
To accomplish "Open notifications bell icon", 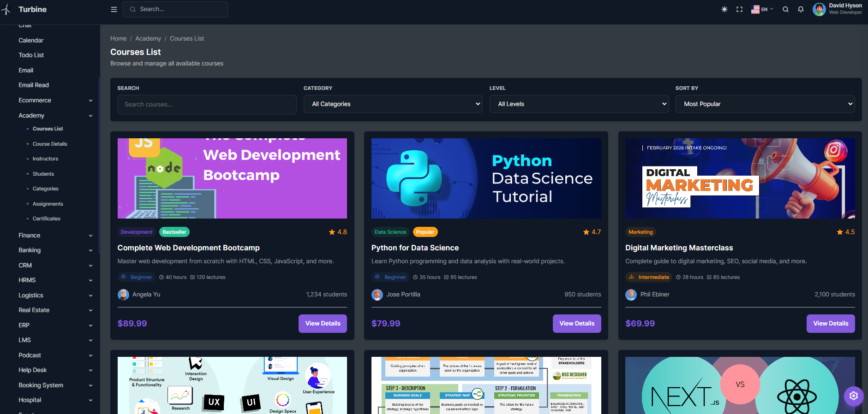I will point(801,9).
